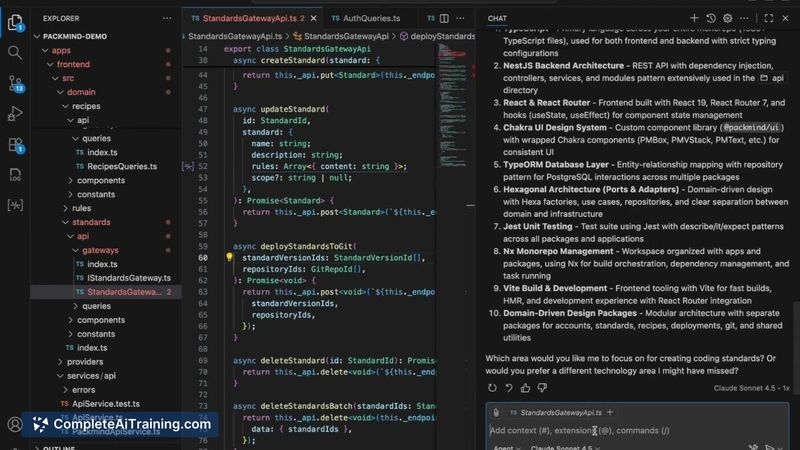Open chat settings gear

(x=728, y=18)
